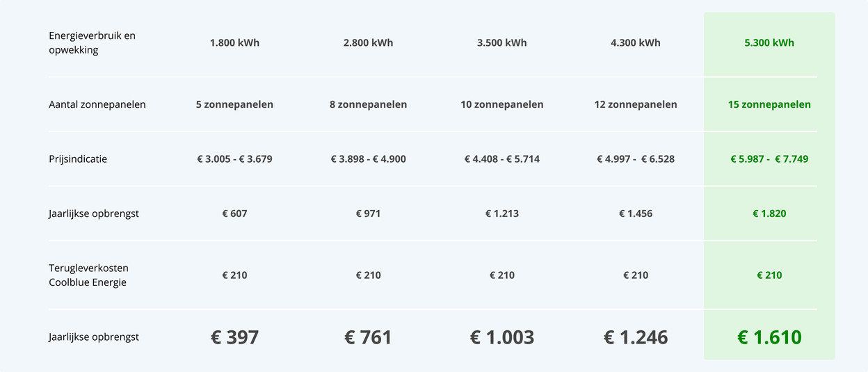Choose the green 15 zonnepanelen cell

769,104
